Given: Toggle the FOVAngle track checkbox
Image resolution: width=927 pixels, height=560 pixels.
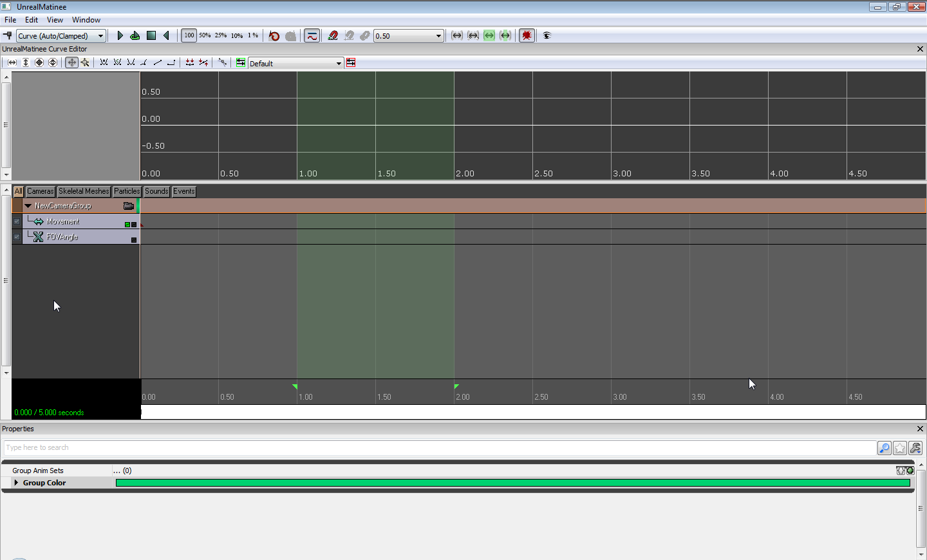Looking at the screenshot, I should [x=17, y=237].
